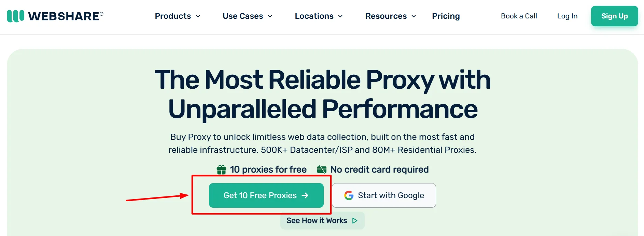This screenshot has width=644, height=236.
Task: Expand the Products dropdown chevron
Action: pos(198,16)
